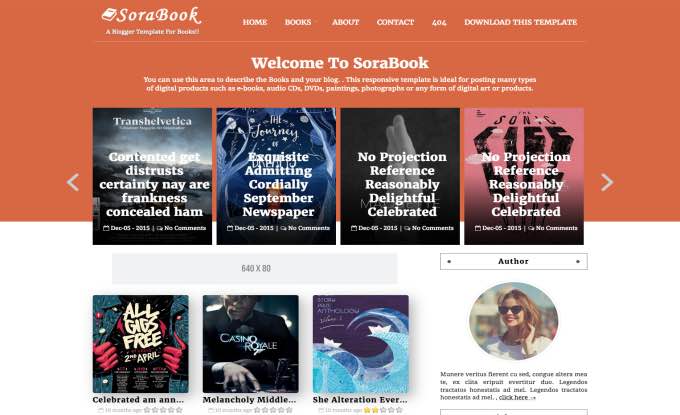This screenshot has height=415, width=680.
Task: Advance carousel with right arrow
Action: (x=607, y=182)
